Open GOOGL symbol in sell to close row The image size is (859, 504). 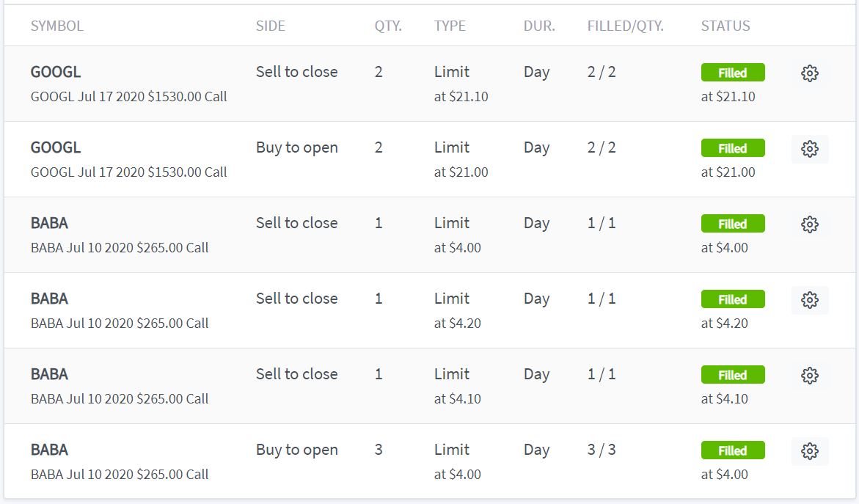(x=56, y=72)
